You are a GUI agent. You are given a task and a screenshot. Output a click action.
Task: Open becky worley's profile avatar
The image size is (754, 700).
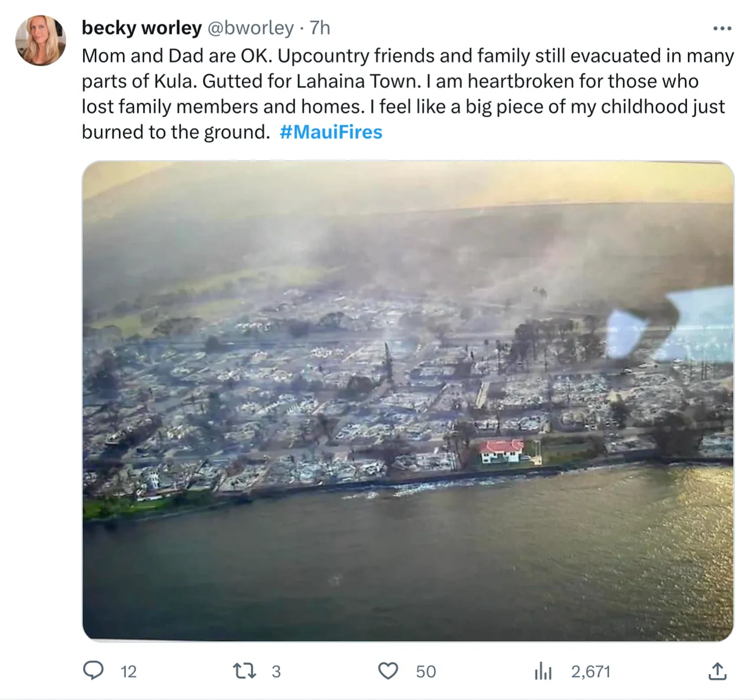coord(41,40)
